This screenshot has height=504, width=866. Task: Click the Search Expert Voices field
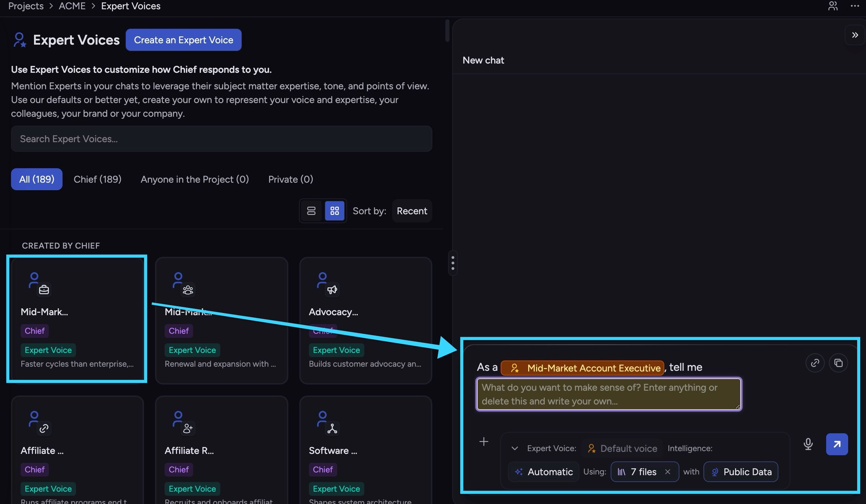(x=221, y=139)
